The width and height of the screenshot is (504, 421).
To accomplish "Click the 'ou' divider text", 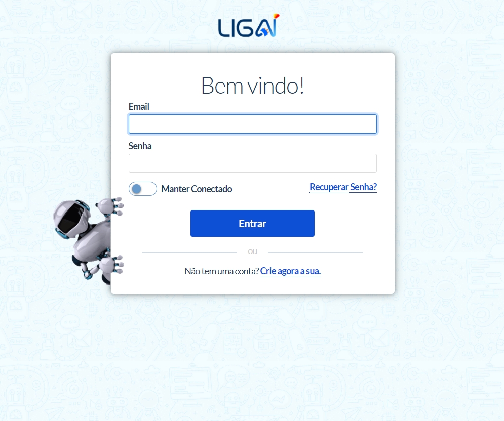I will (x=253, y=251).
